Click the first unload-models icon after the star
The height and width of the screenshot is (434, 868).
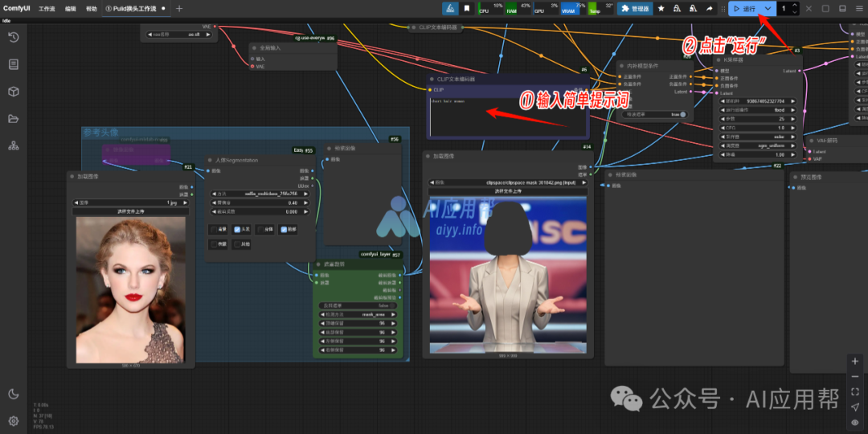click(x=677, y=9)
